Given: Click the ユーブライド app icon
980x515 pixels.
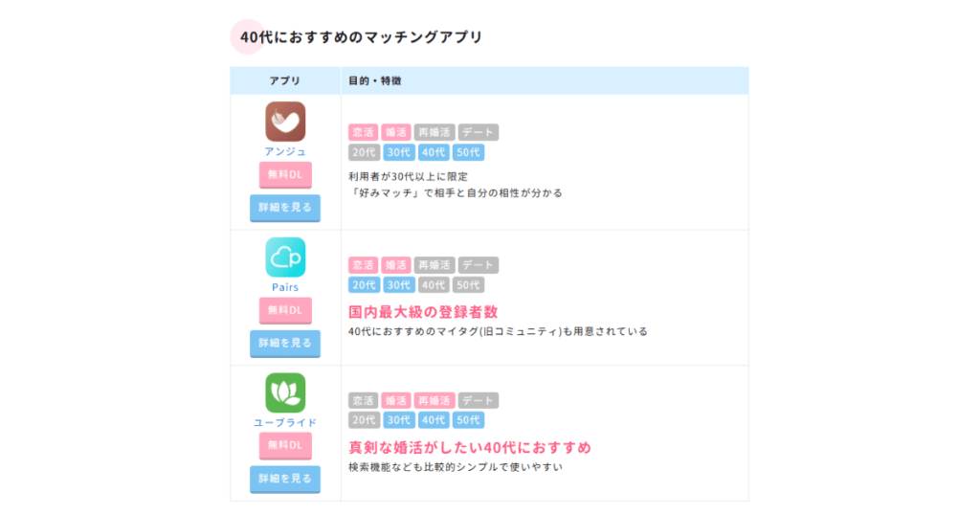Looking at the screenshot, I should click(285, 393).
